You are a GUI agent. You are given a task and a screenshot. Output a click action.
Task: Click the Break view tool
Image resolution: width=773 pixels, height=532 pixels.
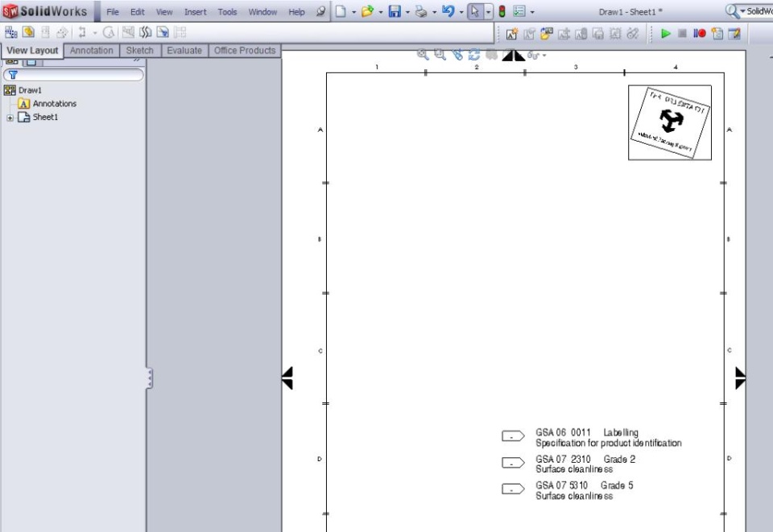(x=146, y=32)
